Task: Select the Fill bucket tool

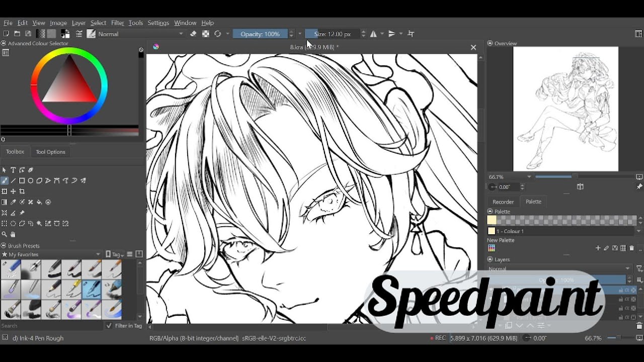Action: [39, 202]
